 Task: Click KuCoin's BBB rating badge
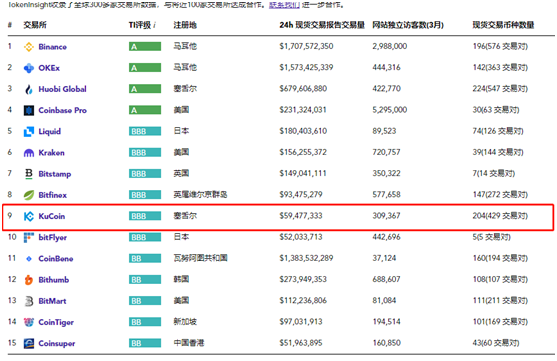145,216
